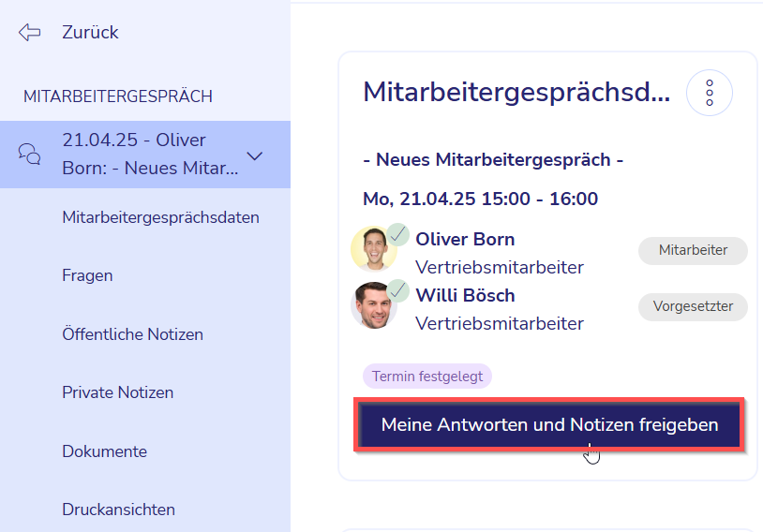Click the back arrow icon
763x532 pixels.
(x=30, y=33)
